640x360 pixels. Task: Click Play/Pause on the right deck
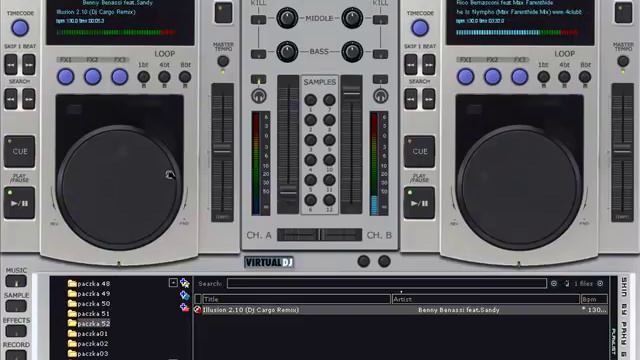pyautogui.click(x=420, y=203)
